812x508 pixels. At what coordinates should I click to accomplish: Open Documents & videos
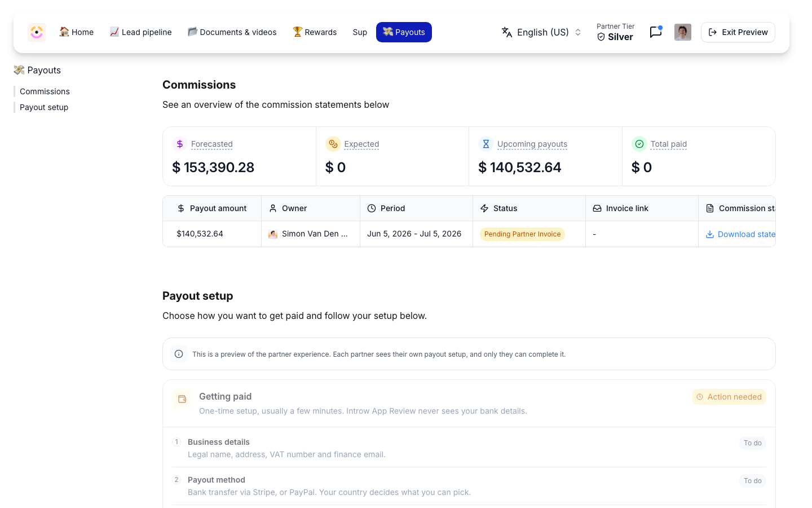point(232,32)
